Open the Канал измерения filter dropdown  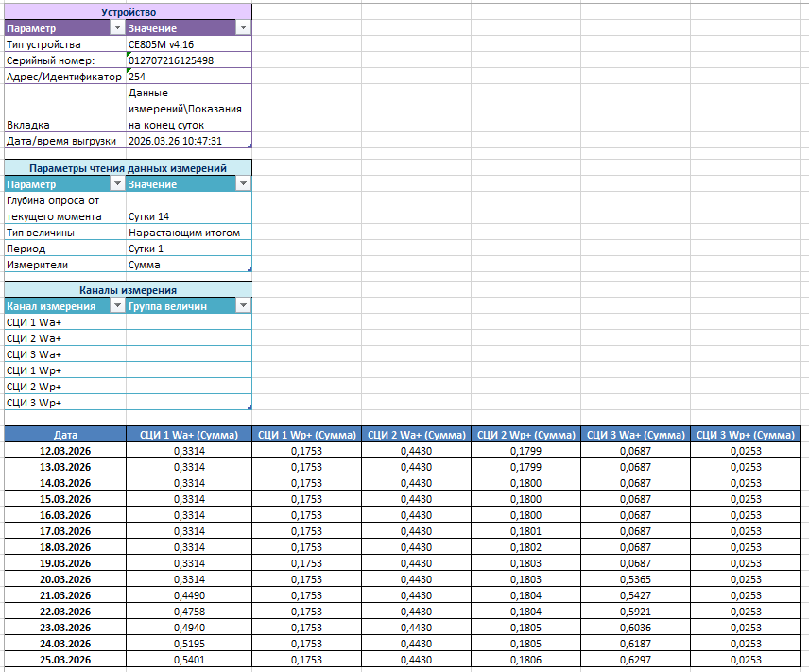click(x=117, y=306)
